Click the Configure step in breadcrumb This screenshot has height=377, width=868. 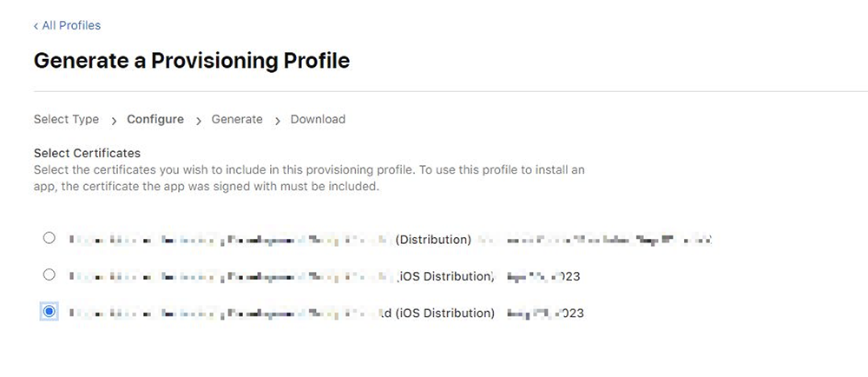tap(155, 119)
